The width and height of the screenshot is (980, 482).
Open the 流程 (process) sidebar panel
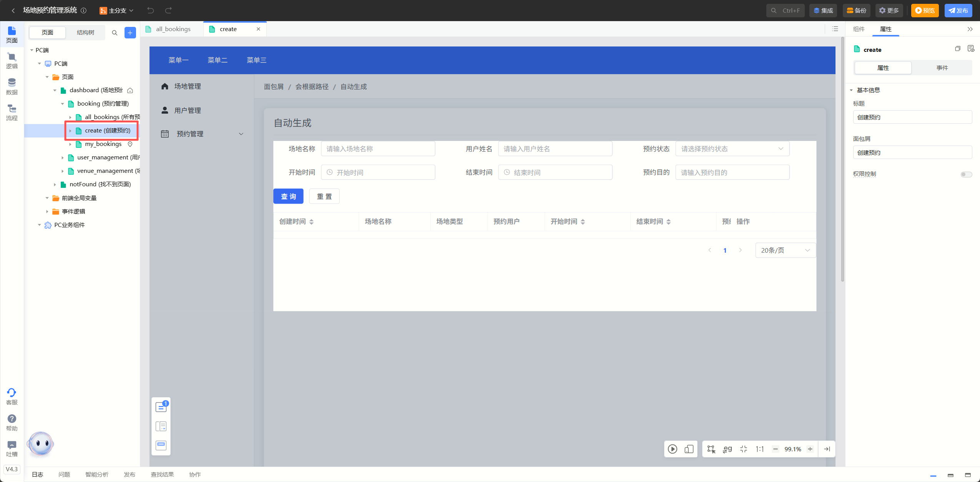tap(12, 112)
